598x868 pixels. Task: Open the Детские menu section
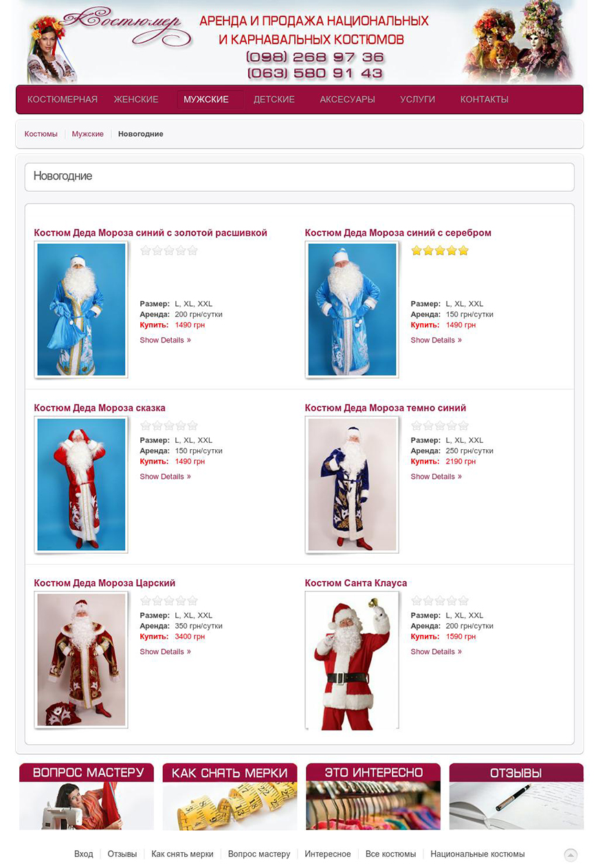point(274,100)
